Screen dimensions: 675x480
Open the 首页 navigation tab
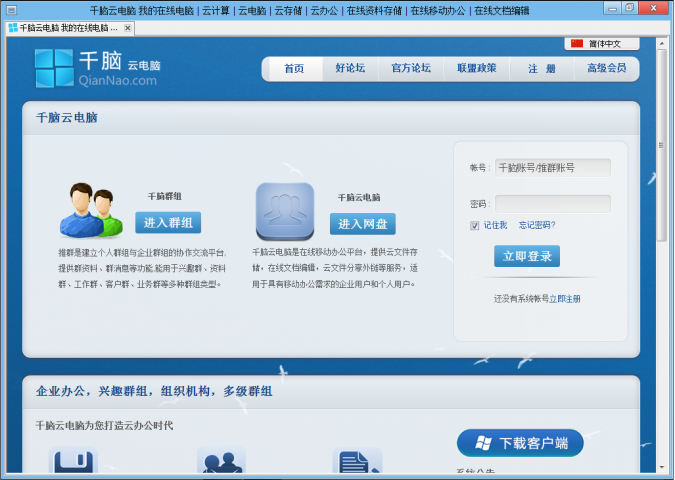(294, 68)
